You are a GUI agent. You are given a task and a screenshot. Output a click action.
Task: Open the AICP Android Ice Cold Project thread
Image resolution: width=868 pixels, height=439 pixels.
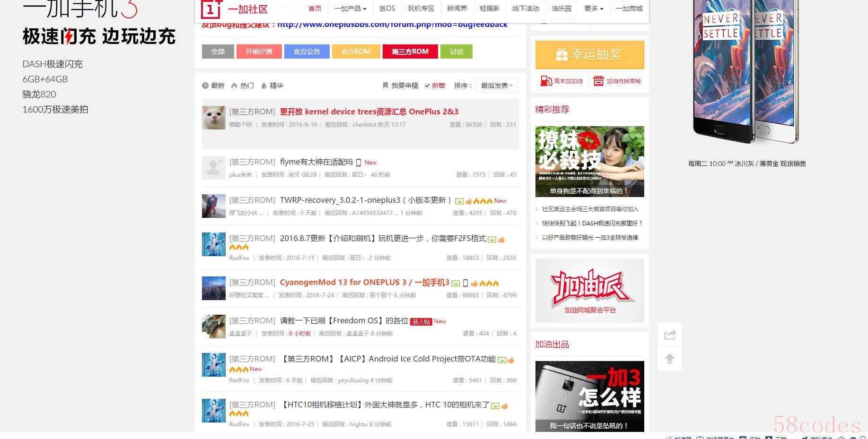[x=388, y=359]
